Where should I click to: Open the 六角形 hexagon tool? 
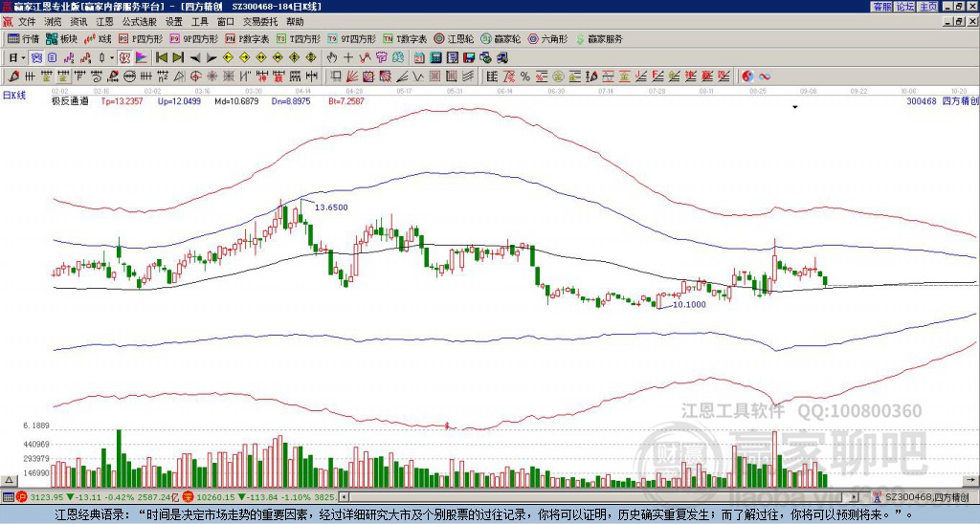click(x=547, y=38)
